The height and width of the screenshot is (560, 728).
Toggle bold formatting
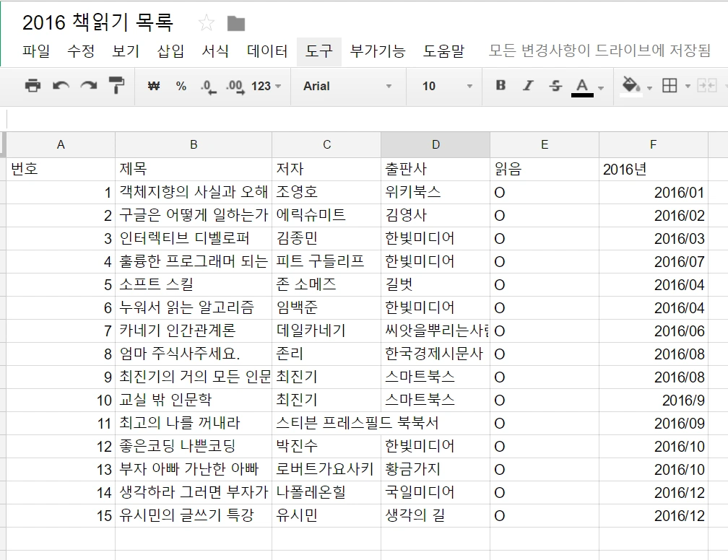coord(500,86)
